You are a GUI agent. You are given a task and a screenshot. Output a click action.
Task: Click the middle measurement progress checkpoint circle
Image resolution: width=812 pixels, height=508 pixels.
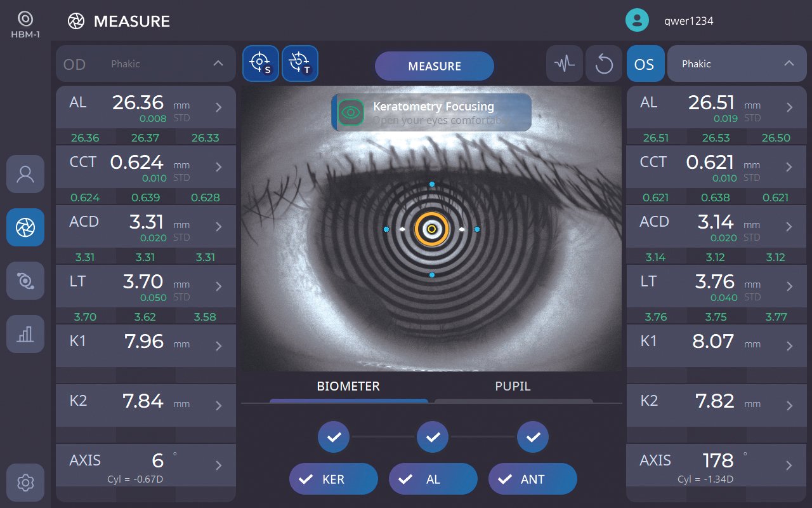433,437
